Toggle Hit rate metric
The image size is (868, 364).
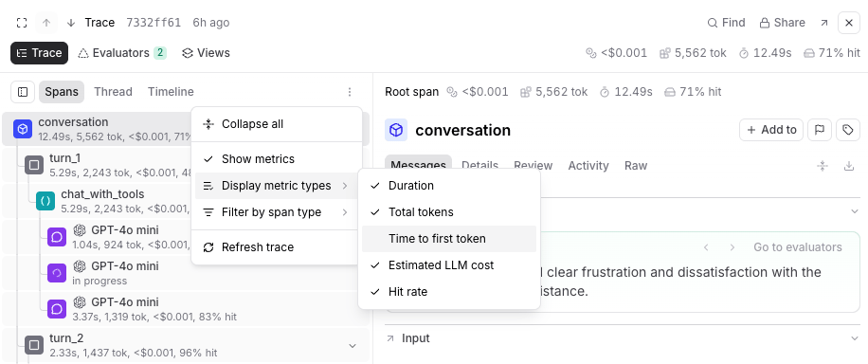click(x=449, y=292)
